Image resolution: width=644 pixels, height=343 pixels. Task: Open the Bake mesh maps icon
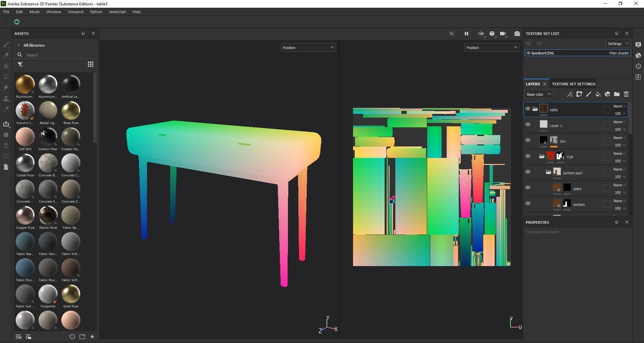click(6, 135)
